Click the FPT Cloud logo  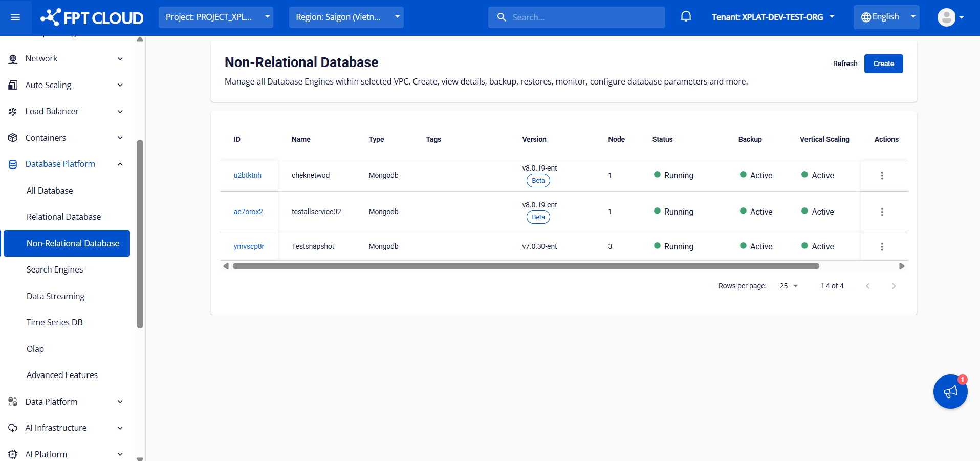pos(93,17)
